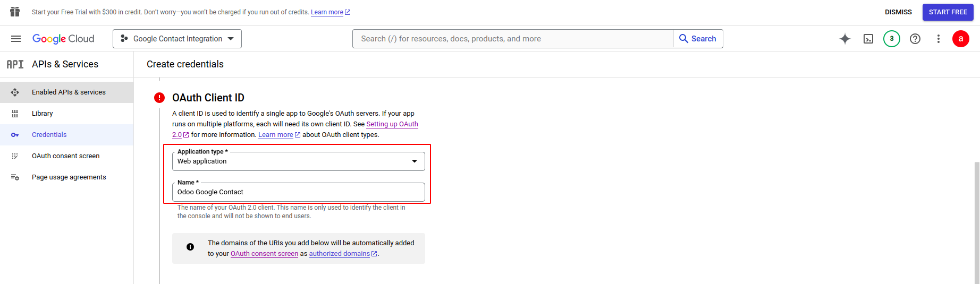Click the Gemini AI sparkle icon
The image size is (980, 284).
click(x=845, y=39)
